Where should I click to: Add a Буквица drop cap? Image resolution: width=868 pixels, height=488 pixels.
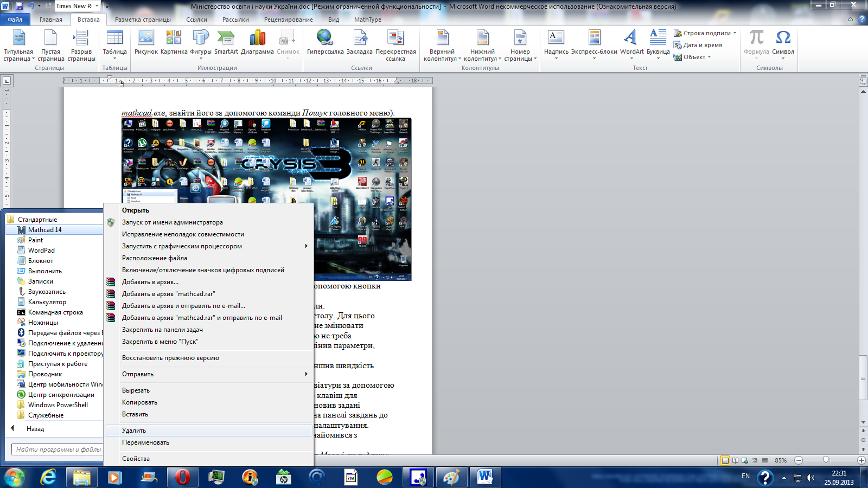(x=658, y=43)
